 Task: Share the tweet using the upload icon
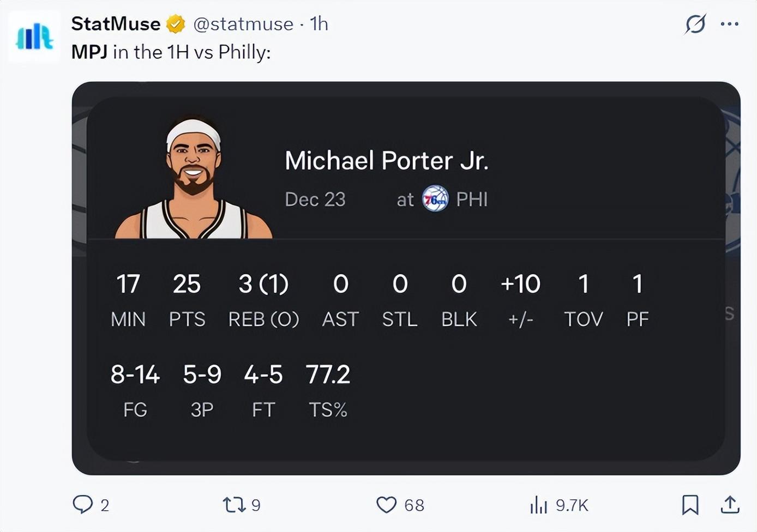pos(730,505)
